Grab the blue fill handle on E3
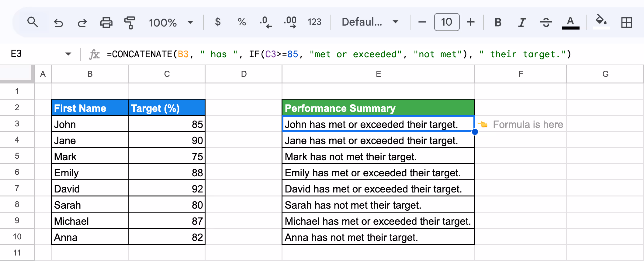Viewport: 644px width, 261px height. (475, 132)
